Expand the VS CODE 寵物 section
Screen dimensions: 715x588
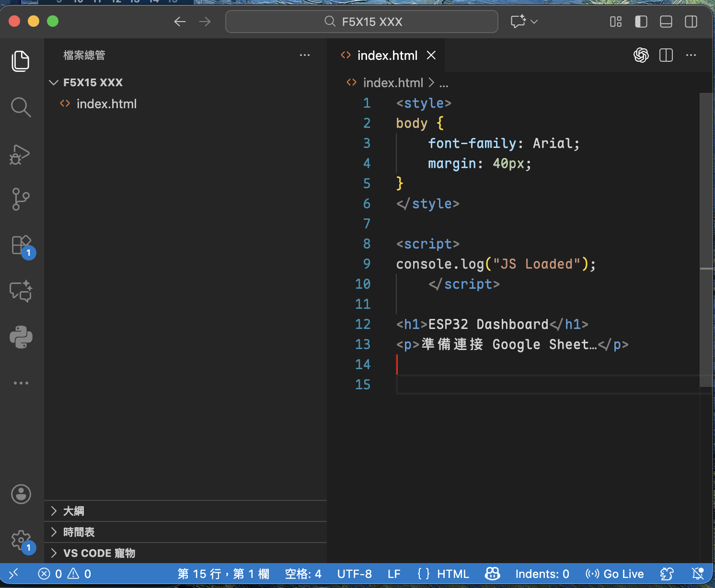pos(99,553)
